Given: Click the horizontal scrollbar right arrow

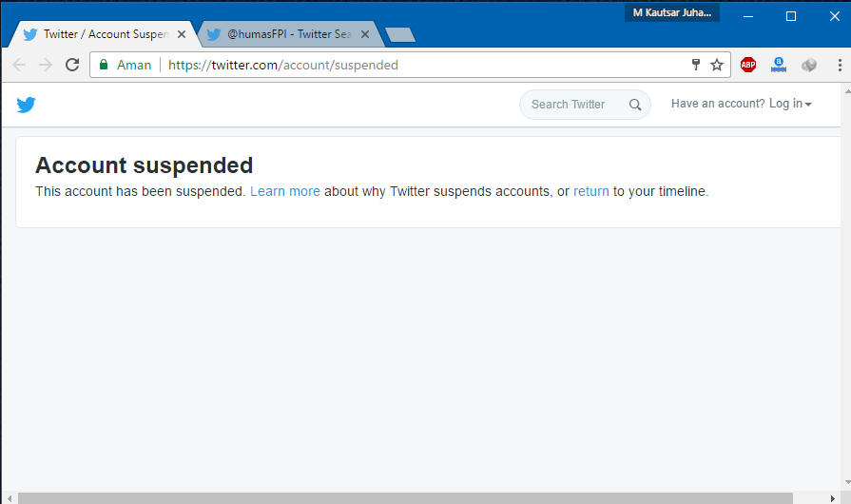Looking at the screenshot, I should click(x=833, y=498).
